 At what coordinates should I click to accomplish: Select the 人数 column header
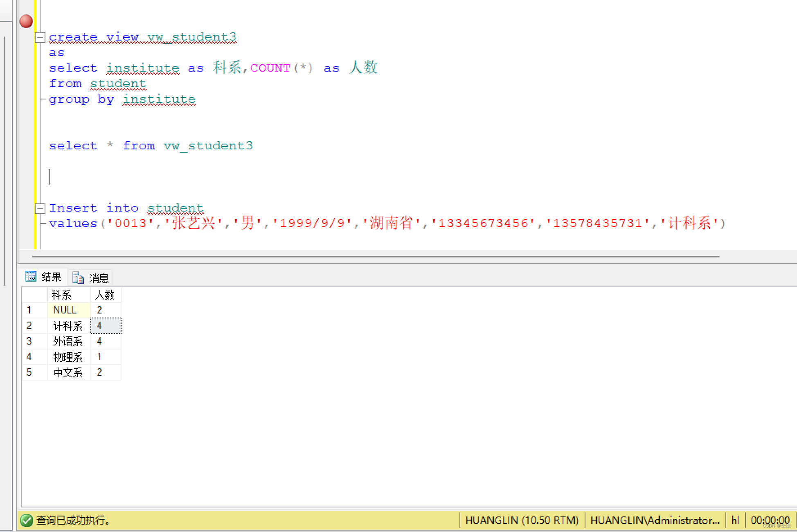106,295
